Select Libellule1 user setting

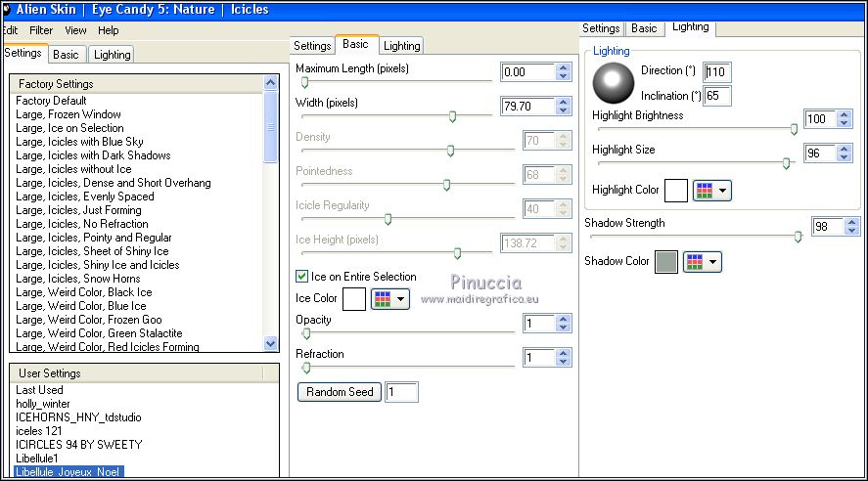tap(36, 459)
